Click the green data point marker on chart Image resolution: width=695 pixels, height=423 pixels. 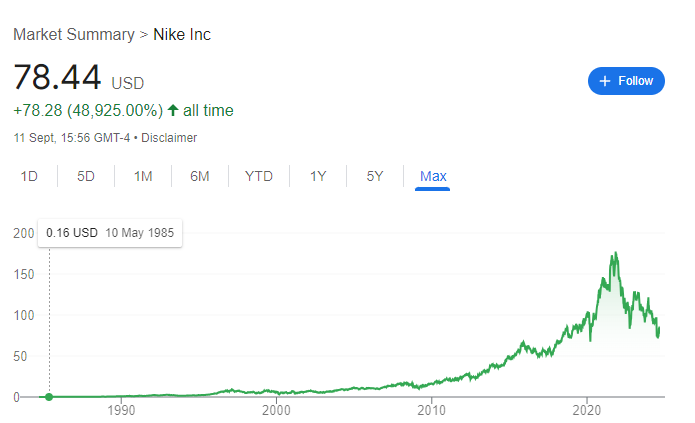click(49, 397)
